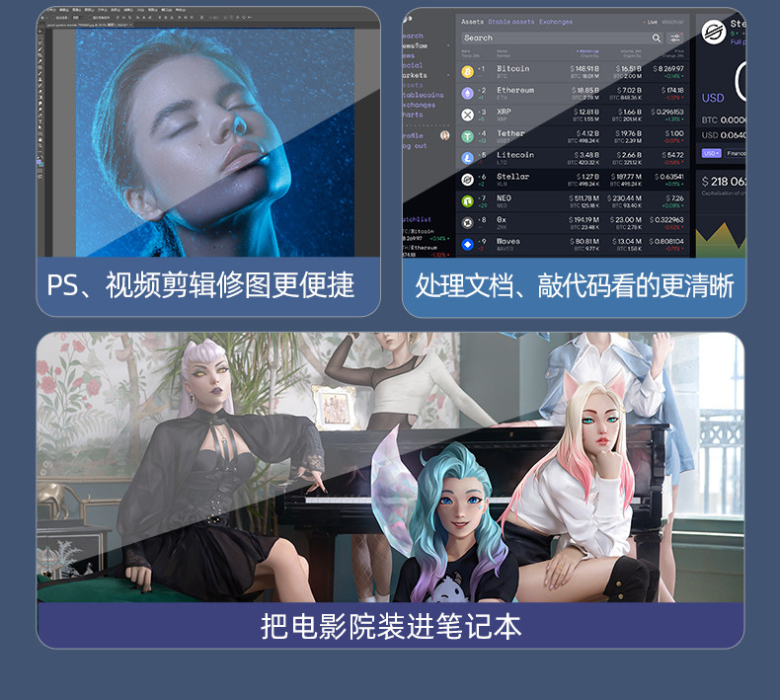The height and width of the screenshot is (700, 780).
Task: Click NEO volume $230.44 M
Action: coord(624,198)
